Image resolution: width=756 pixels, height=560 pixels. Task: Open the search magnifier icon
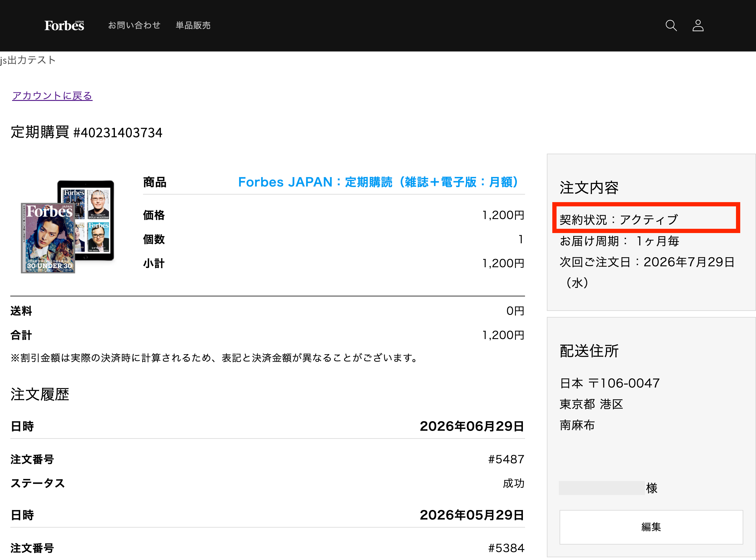pyautogui.click(x=671, y=25)
